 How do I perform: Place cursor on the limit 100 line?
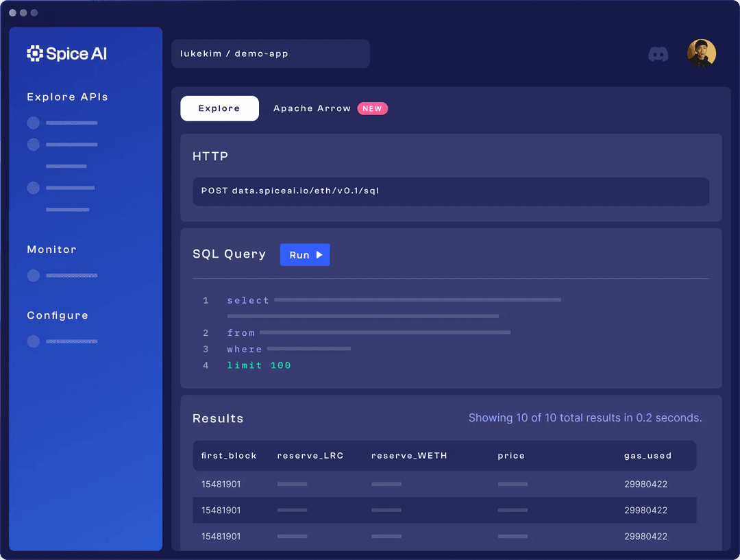(258, 365)
